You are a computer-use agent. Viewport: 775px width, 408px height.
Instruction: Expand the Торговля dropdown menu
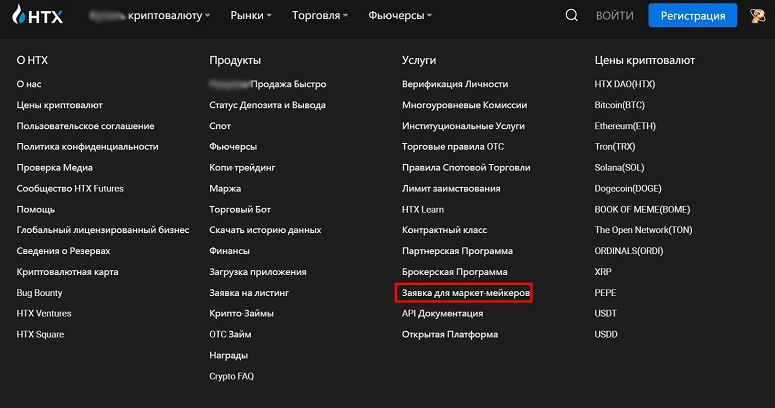pos(320,15)
